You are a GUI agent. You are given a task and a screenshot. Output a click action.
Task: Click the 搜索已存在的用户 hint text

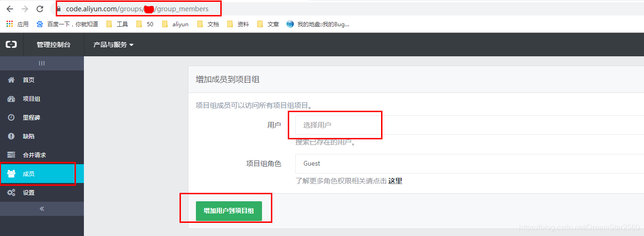(325, 142)
